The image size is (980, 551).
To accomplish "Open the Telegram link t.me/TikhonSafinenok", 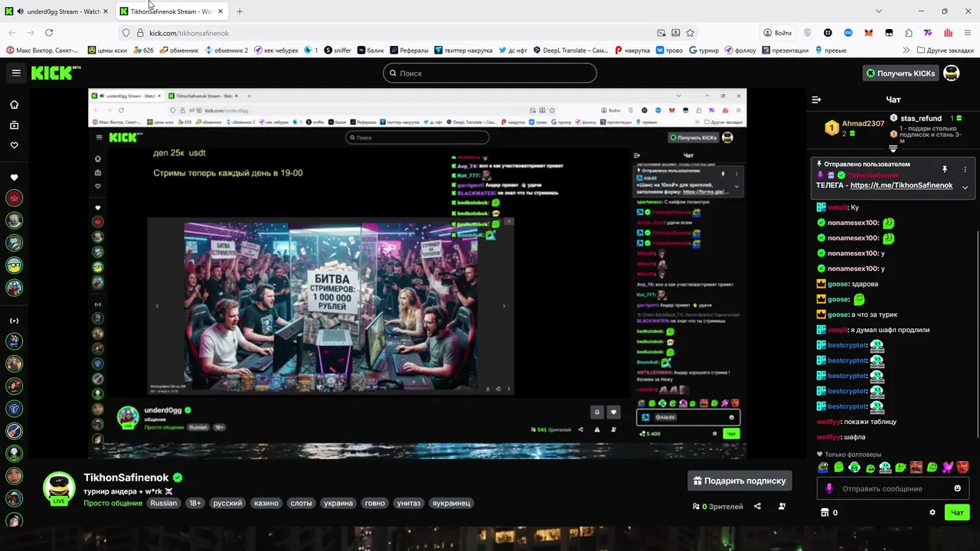I will (x=901, y=185).
